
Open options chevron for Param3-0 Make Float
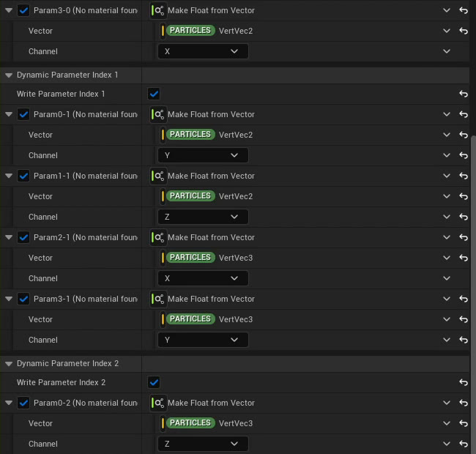(446, 11)
